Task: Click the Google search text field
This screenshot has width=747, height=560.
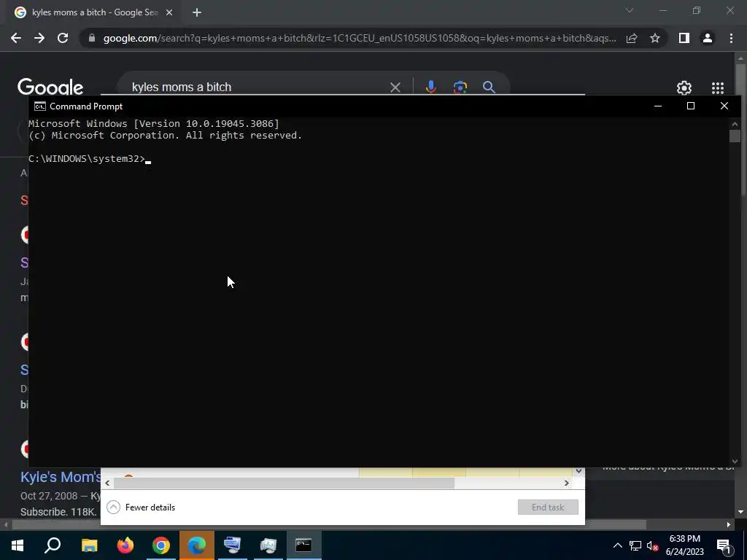Action: tap(258, 87)
